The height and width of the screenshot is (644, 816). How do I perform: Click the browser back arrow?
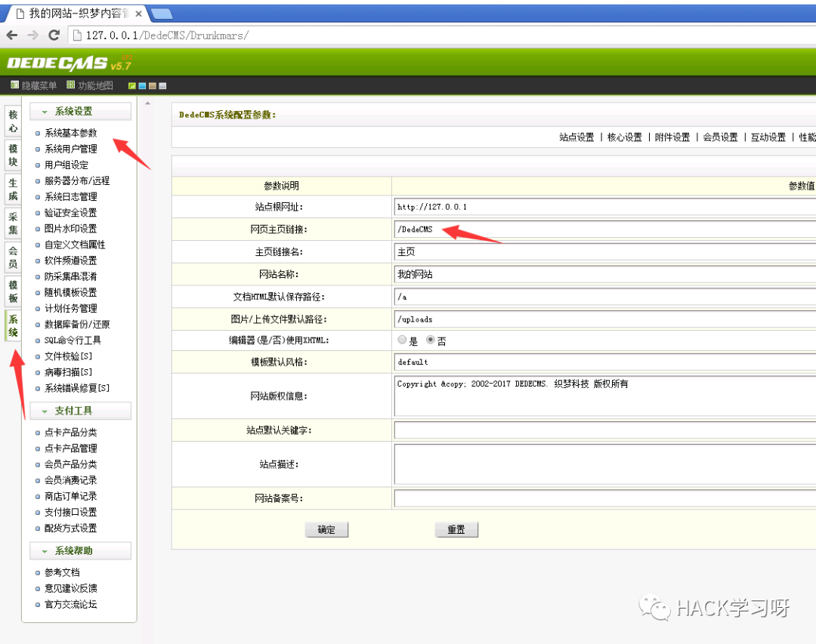click(12, 35)
